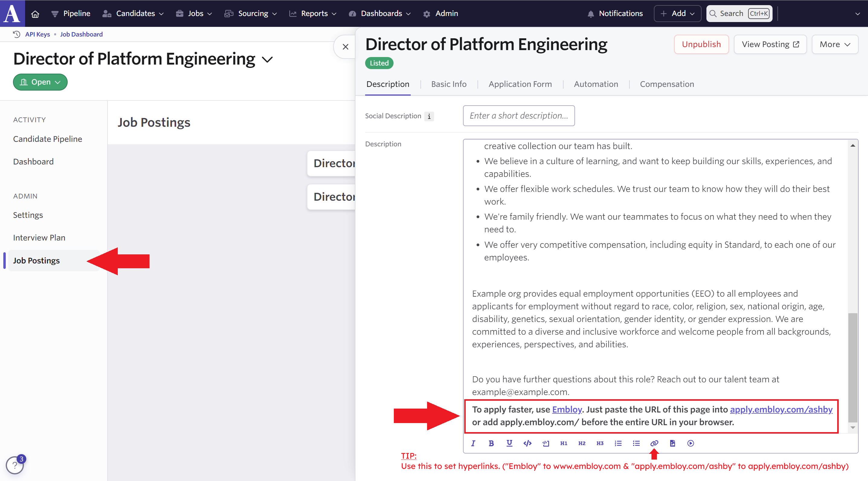Screen dimensions: 868x481
Task: Open the help button with badge 3
Action: pyautogui.click(x=14, y=465)
